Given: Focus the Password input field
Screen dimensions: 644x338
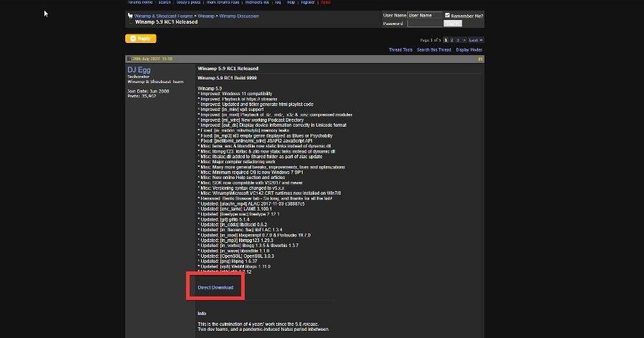Looking at the screenshot, I should point(424,24).
